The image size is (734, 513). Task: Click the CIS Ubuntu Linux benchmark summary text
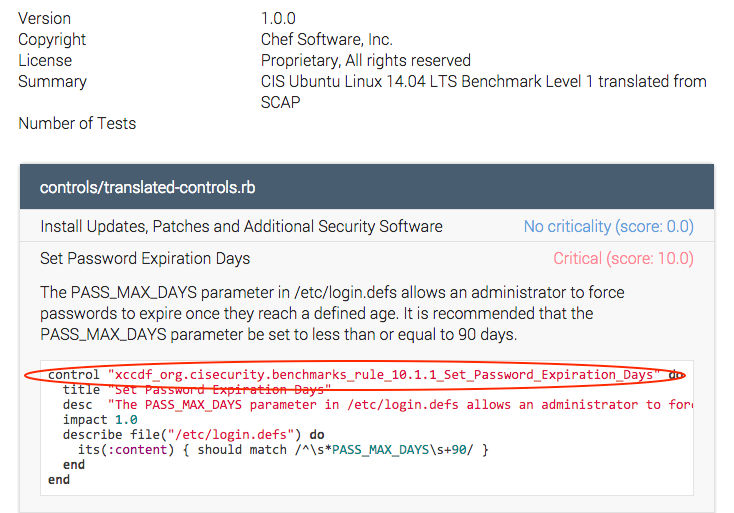point(483,81)
